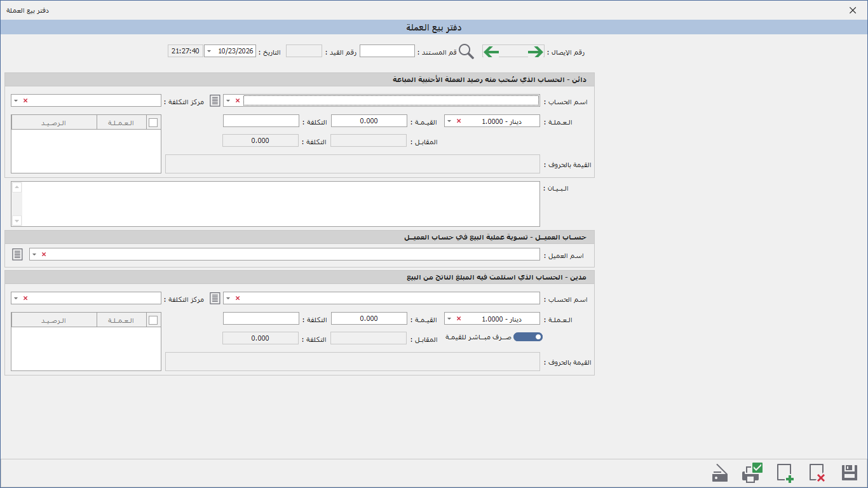Expand the account name dropdown in the مدين section

point(228,298)
